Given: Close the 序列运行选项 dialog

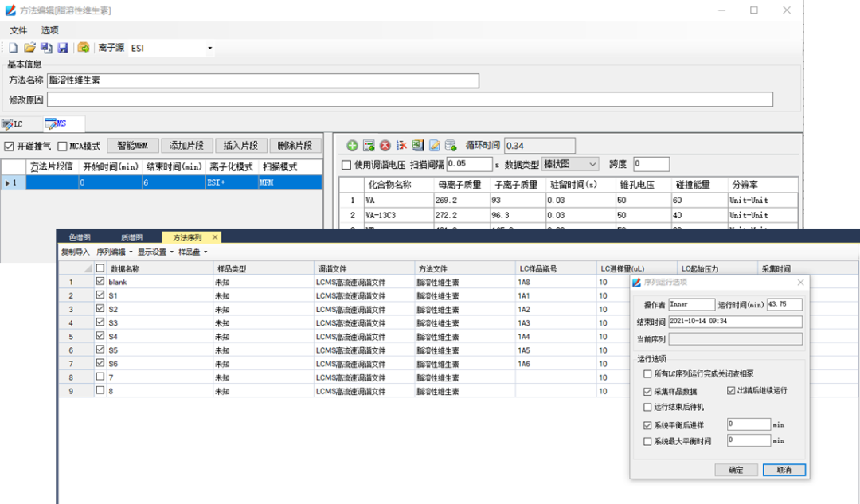Looking at the screenshot, I should (x=800, y=283).
